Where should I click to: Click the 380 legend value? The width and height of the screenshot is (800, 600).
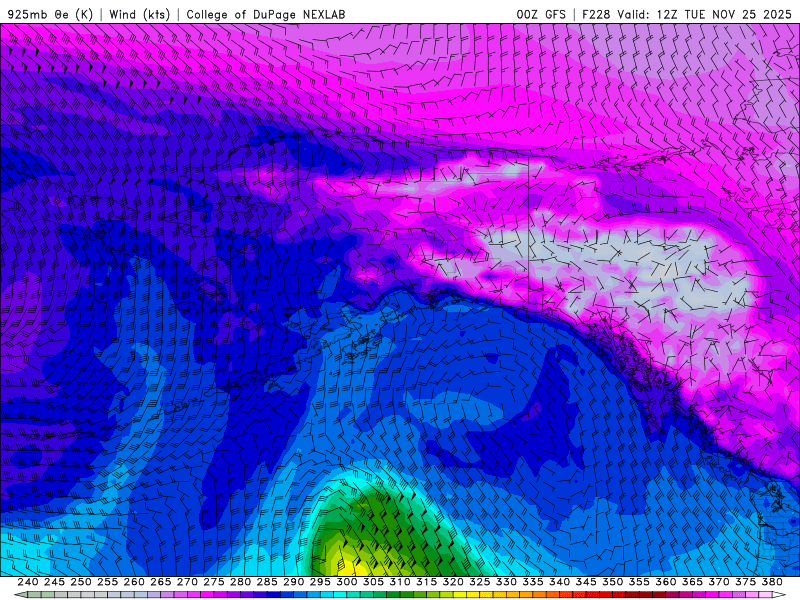point(772,582)
